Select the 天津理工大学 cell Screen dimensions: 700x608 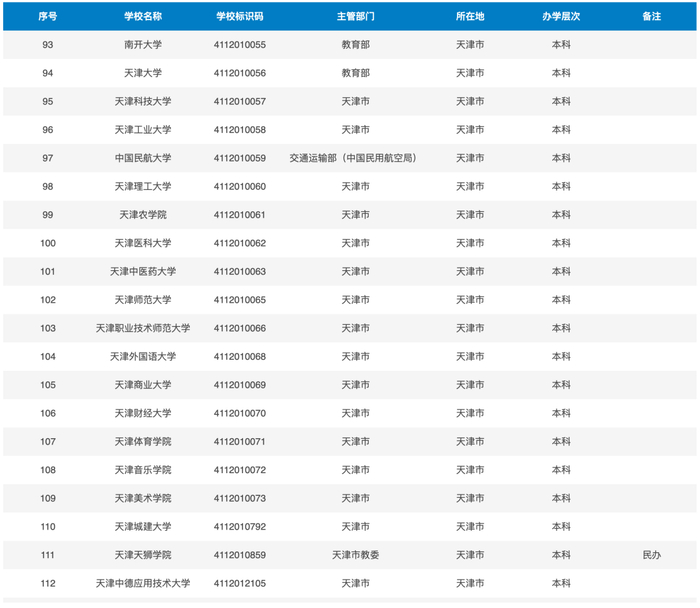(143, 186)
